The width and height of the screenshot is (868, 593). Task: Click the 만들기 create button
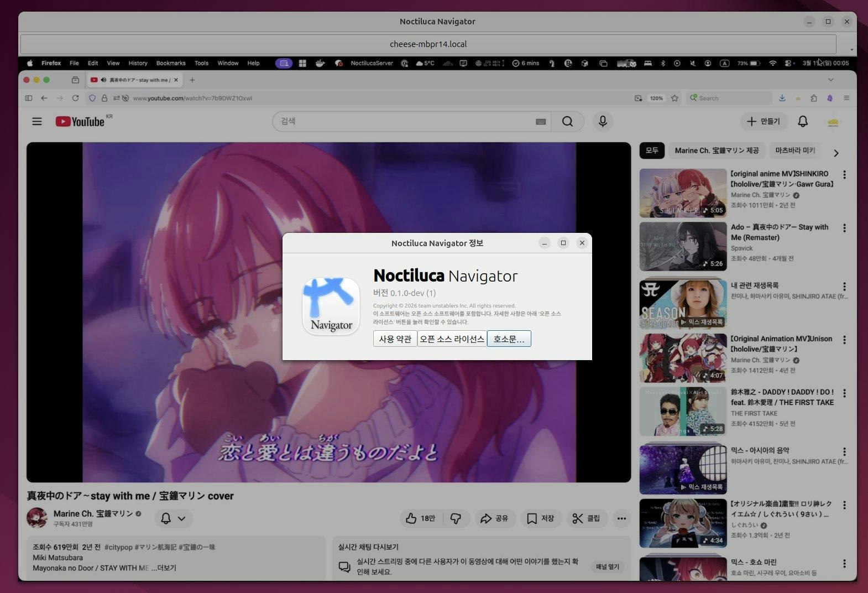763,121
